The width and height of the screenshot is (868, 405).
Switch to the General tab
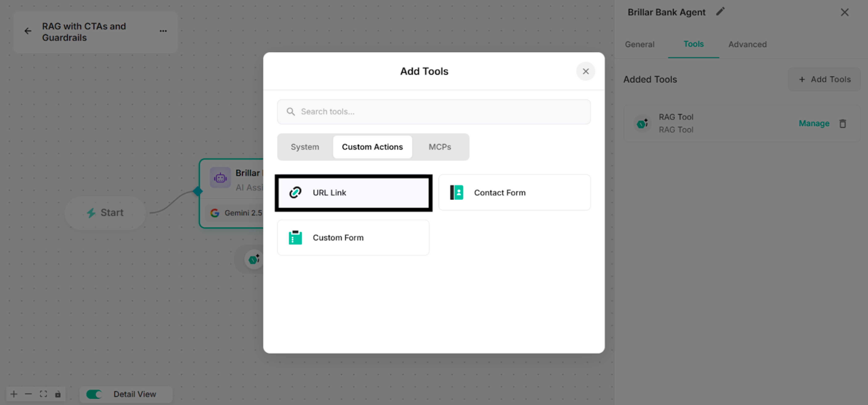[x=639, y=44]
